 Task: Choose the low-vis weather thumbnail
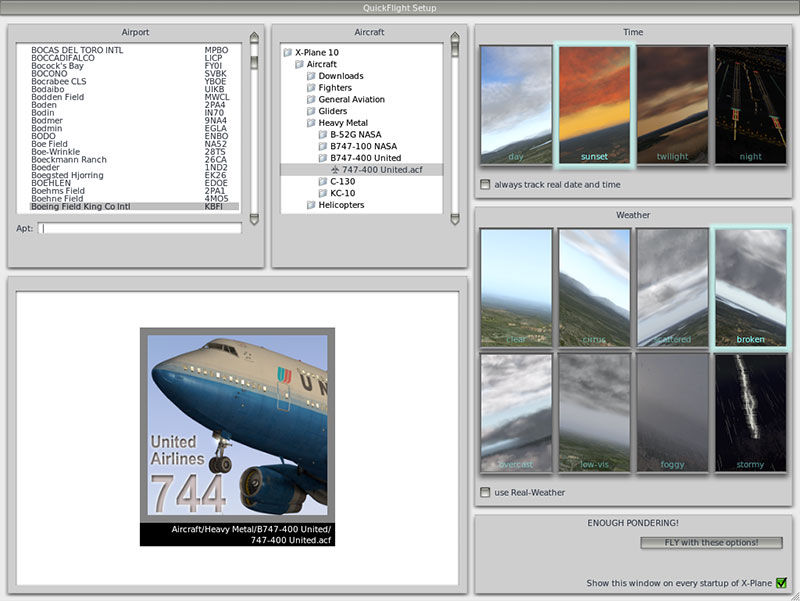tap(594, 413)
